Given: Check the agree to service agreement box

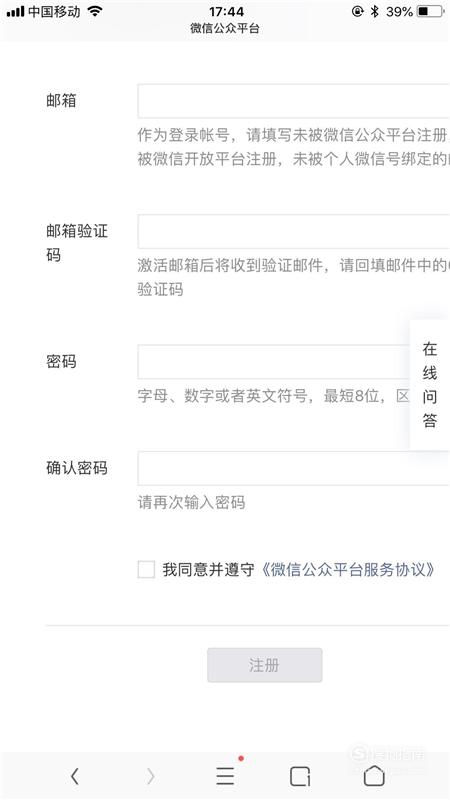Looking at the screenshot, I should pos(146,569).
